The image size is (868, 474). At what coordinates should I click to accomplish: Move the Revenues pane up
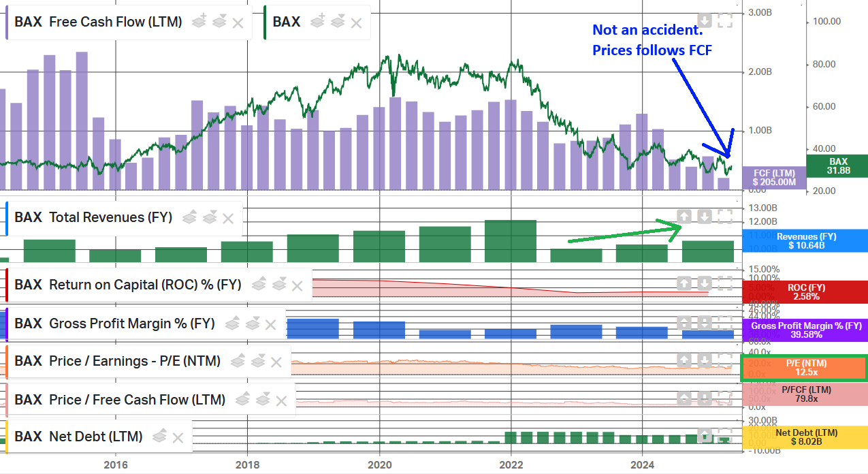pos(685,217)
